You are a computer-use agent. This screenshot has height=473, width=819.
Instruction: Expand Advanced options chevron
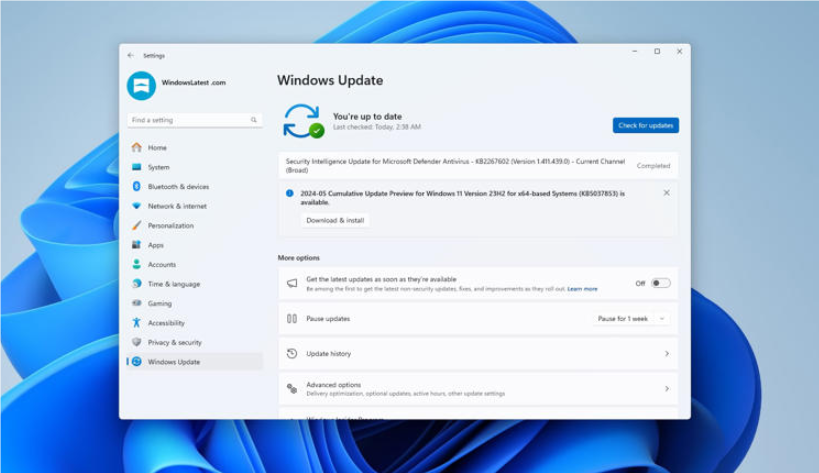(x=667, y=389)
